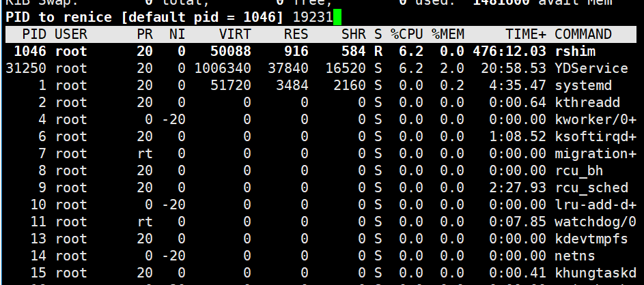This screenshot has width=644, height=285.
Task: Click the TIME+ value 0:07.85
Action: pos(518,222)
